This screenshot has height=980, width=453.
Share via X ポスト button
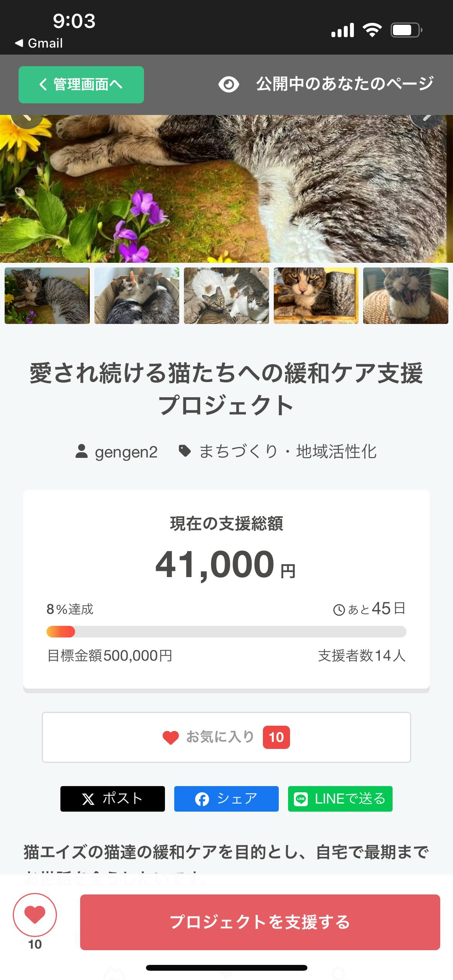[x=112, y=798]
